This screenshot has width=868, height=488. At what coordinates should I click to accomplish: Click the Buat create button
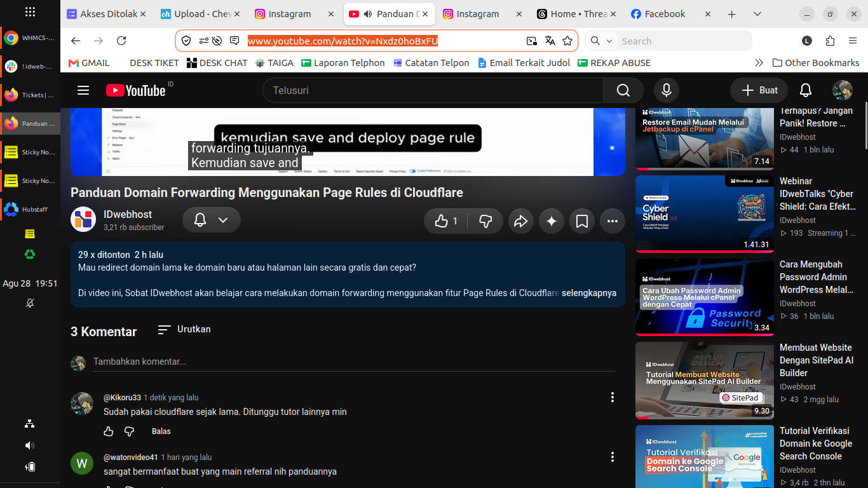click(759, 90)
